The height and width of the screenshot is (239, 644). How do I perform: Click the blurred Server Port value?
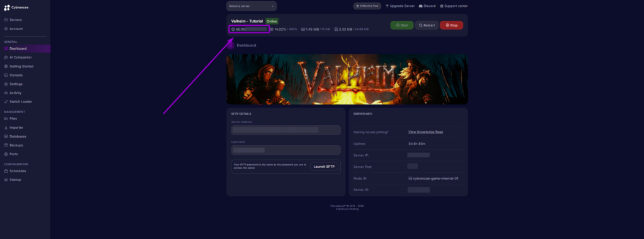click(413, 166)
